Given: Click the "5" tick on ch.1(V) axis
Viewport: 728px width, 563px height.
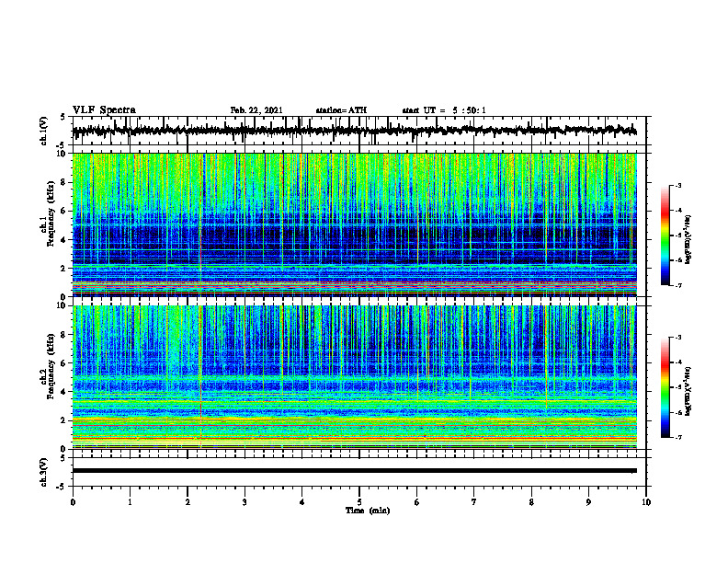Looking at the screenshot, I should [63, 117].
